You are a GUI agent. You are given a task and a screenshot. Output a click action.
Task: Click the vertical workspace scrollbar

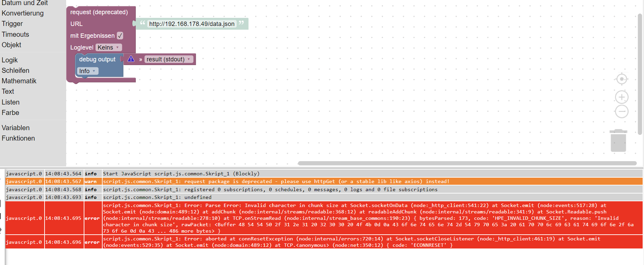[640, 74]
